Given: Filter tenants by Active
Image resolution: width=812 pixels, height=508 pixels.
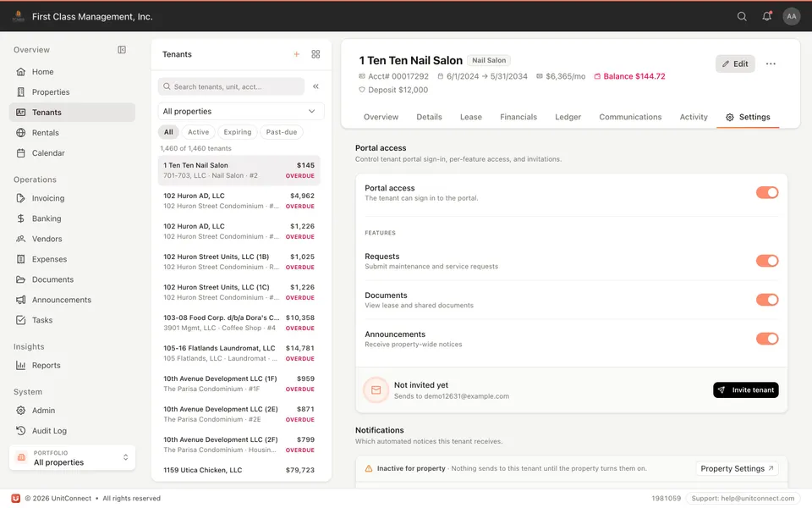Looking at the screenshot, I should (198, 132).
